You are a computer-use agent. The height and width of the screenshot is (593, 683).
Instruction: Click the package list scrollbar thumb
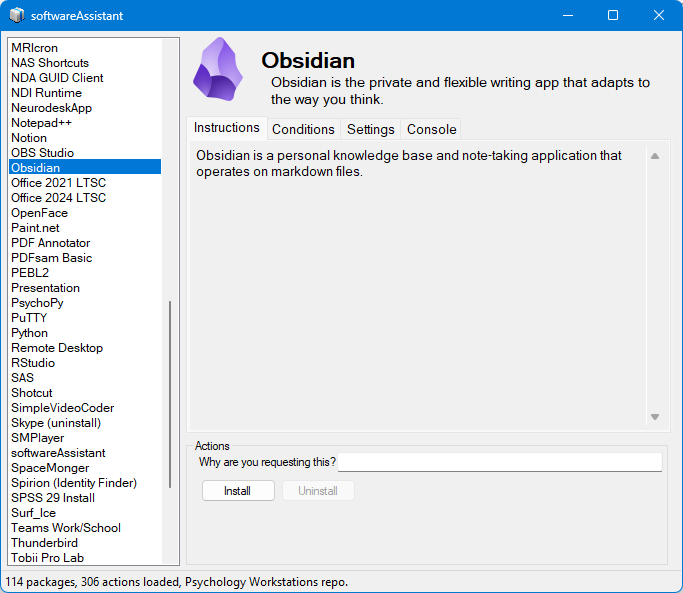tap(170, 394)
